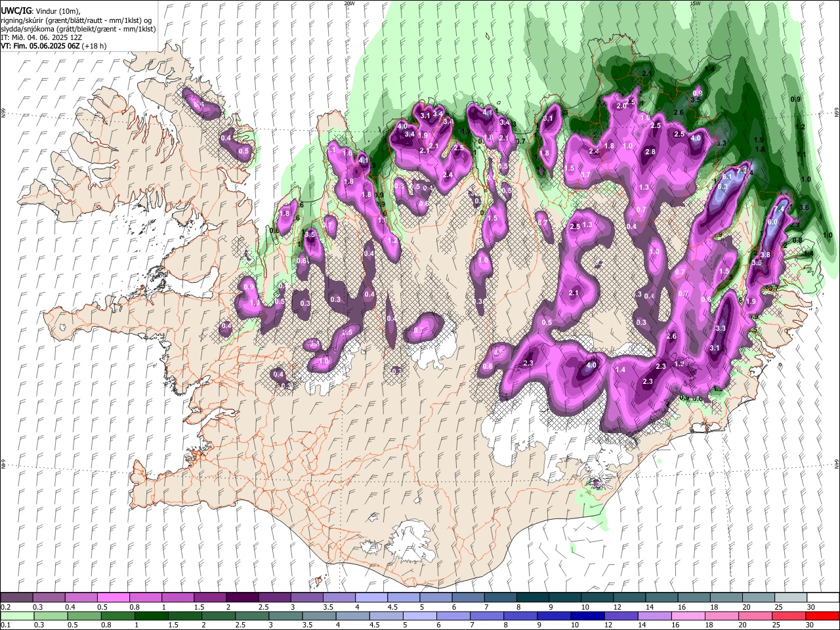Viewport: 840px width, 630px height.
Task: Select the darkest green 1–1.5 rain swatch
Action: tap(152, 616)
